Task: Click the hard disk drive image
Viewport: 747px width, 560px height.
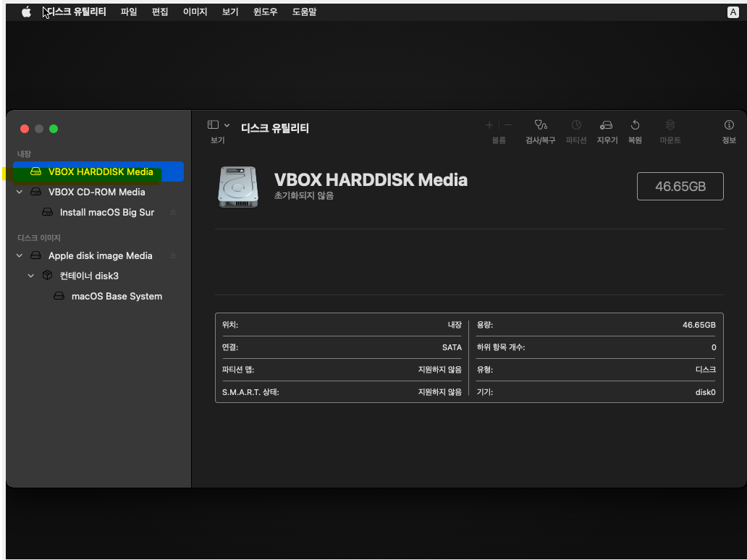Action: coord(238,187)
